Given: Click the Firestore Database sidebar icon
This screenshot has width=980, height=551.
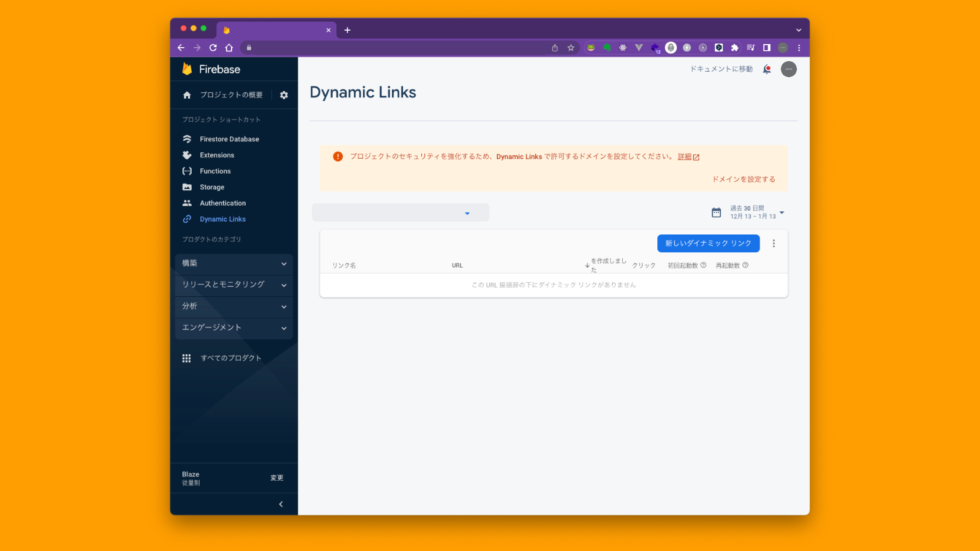Looking at the screenshot, I should 187,139.
